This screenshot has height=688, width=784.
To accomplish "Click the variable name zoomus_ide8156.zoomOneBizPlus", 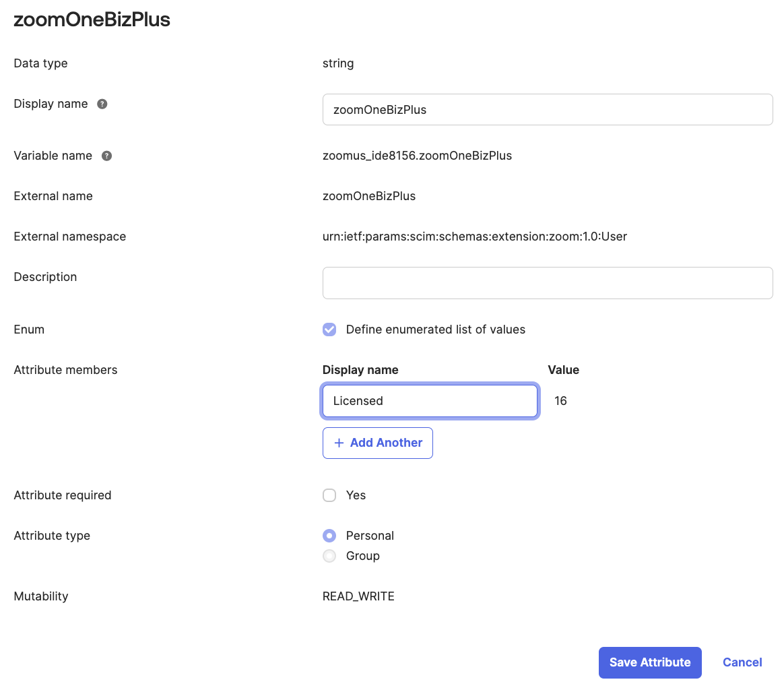I will tap(417, 156).
